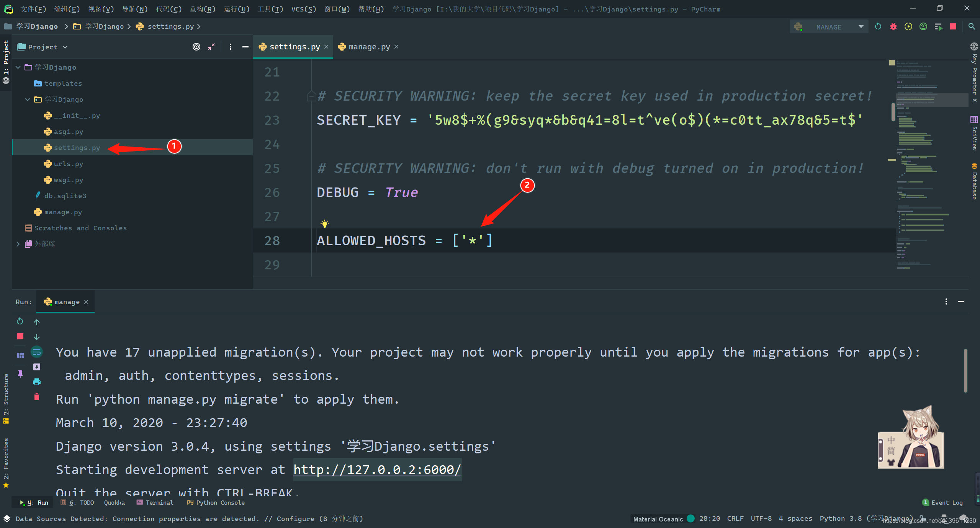The height and width of the screenshot is (528, 980).
Task: Click the scroll up arrow in Run panel
Action: pyautogui.click(x=36, y=321)
